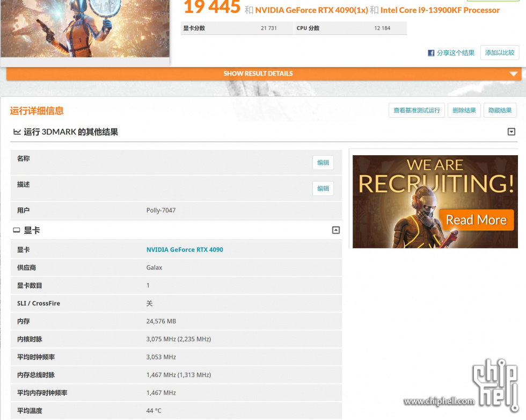The height and width of the screenshot is (420, 526).
Task: Select the SLI / CrossFire value 关
Action: click(149, 303)
